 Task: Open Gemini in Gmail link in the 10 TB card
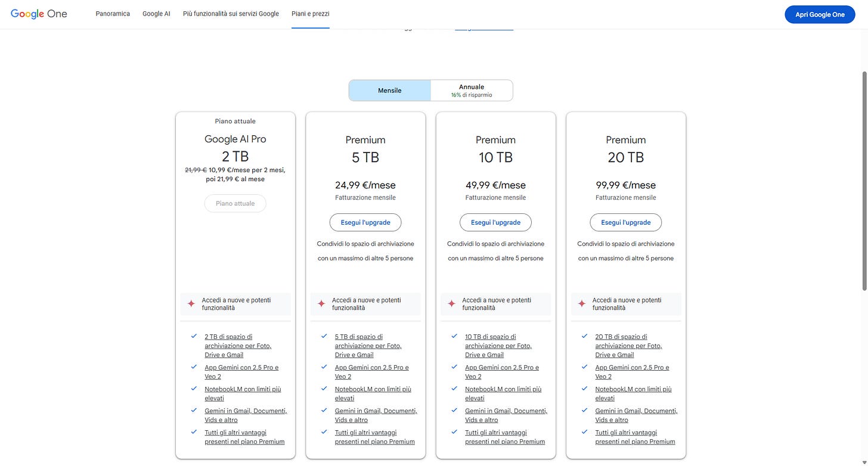pyautogui.click(x=506, y=415)
